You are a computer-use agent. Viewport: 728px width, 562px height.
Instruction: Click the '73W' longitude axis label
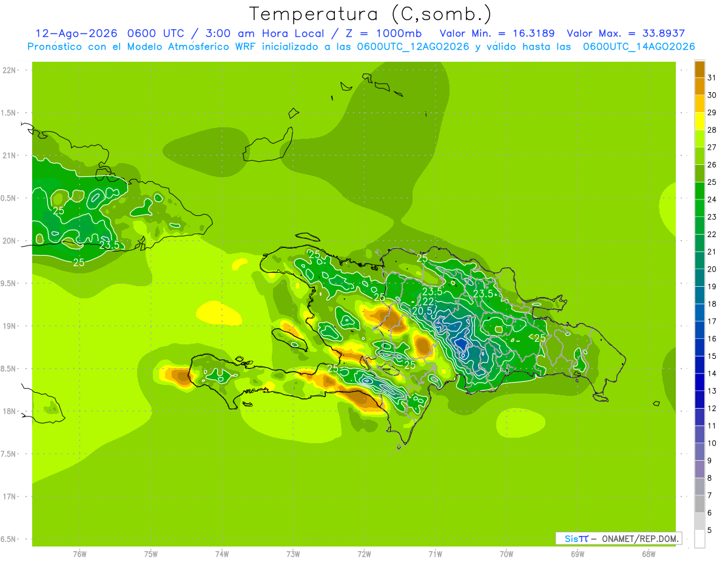point(293,554)
